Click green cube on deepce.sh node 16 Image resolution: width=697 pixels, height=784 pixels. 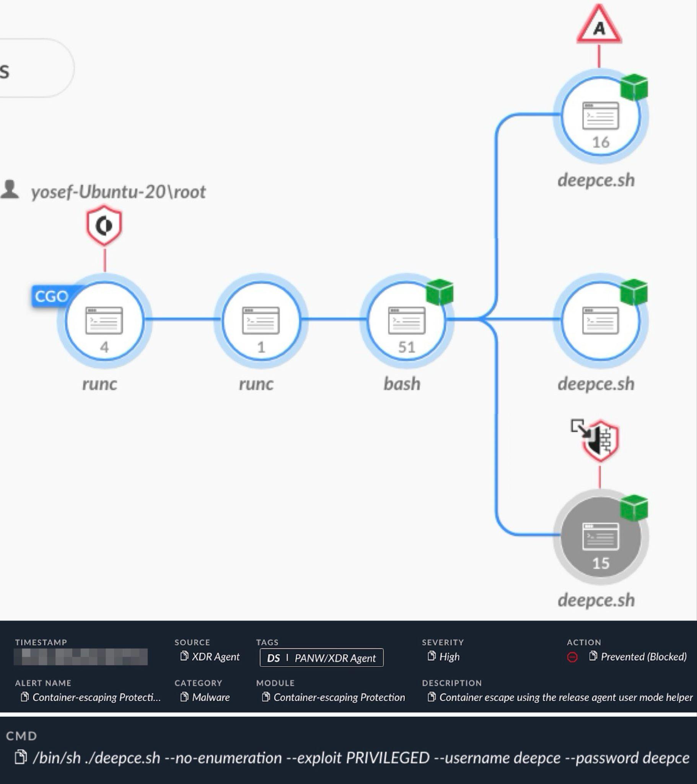634,87
